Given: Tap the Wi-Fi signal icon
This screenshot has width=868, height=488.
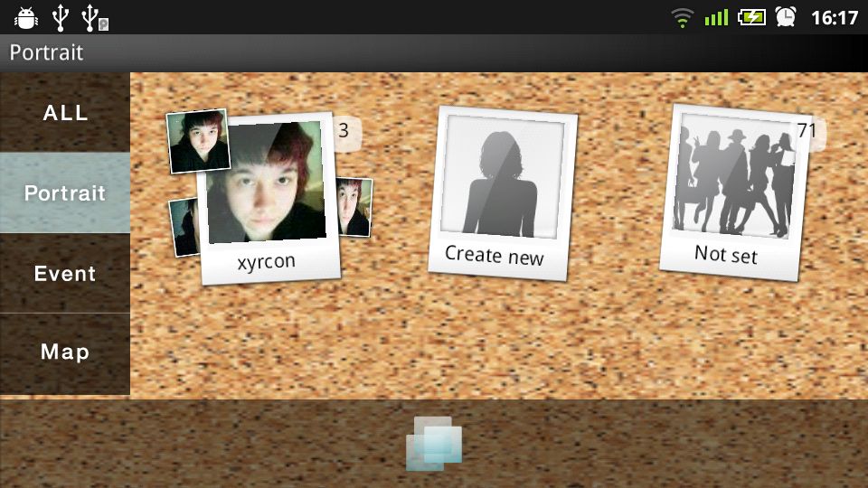Looking at the screenshot, I should point(683,18).
